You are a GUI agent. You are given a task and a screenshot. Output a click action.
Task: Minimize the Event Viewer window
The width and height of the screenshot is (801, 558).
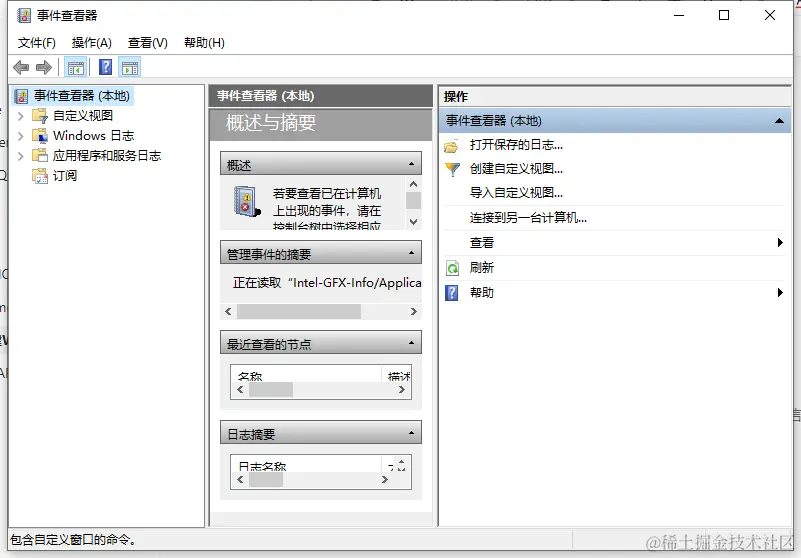(x=679, y=15)
